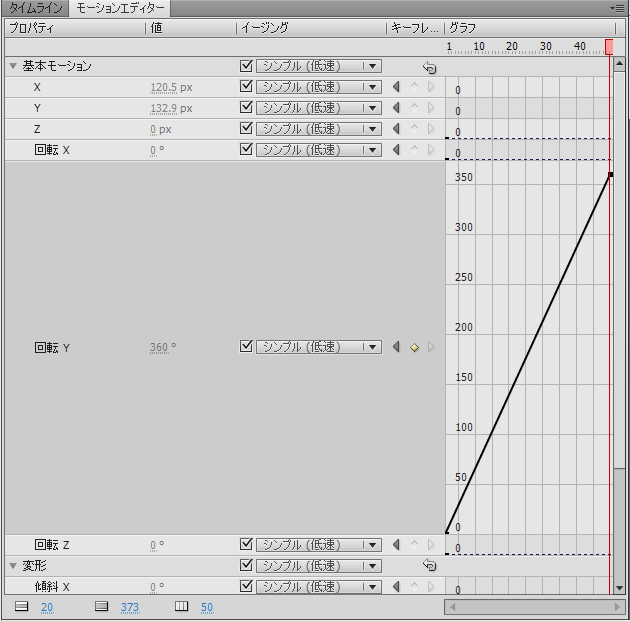
Task: Open easing dropdown for X row
Action: pos(319,87)
